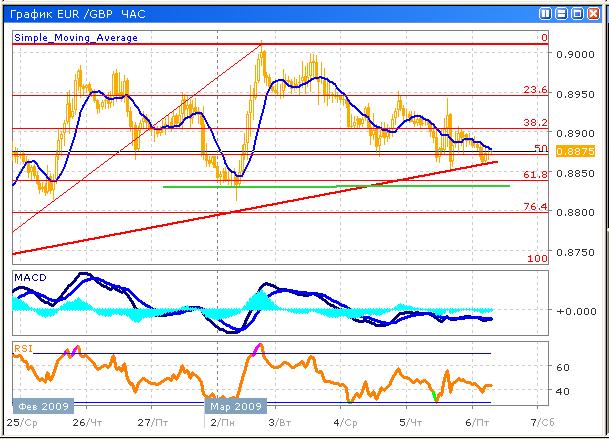Select the RSI panel label
Viewport: 609px width, 439px height.
tap(24, 348)
